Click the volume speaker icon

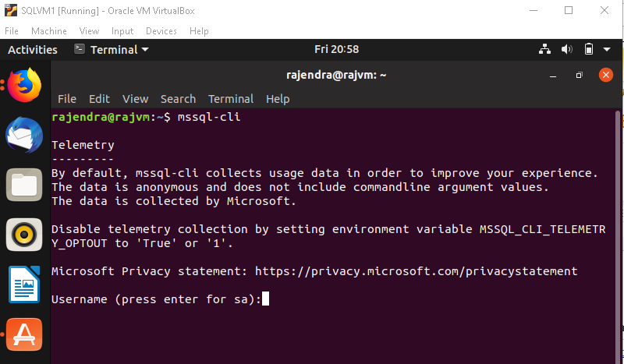click(567, 49)
